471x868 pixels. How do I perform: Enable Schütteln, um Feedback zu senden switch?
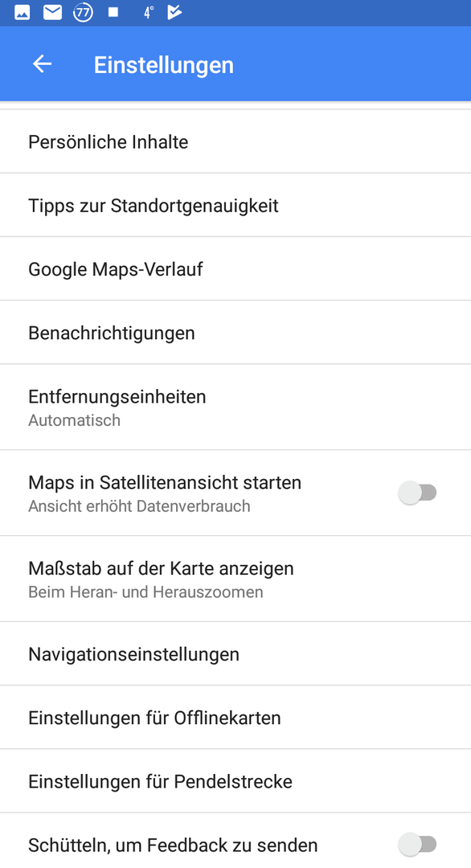418,845
